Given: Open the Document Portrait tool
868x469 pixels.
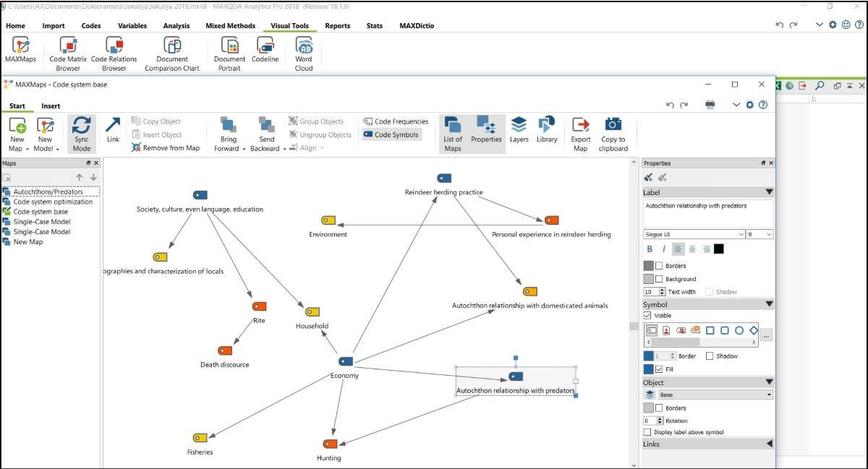Looking at the screenshot, I should click(x=229, y=46).
